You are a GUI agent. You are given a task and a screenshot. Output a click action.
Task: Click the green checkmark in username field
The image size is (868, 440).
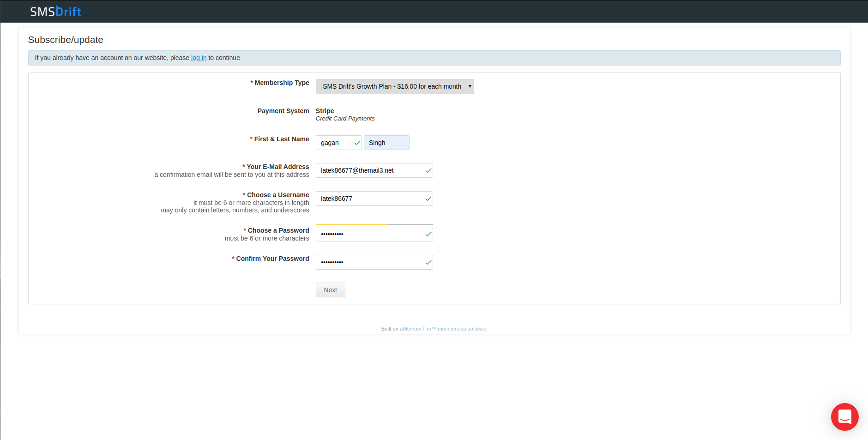pos(428,199)
